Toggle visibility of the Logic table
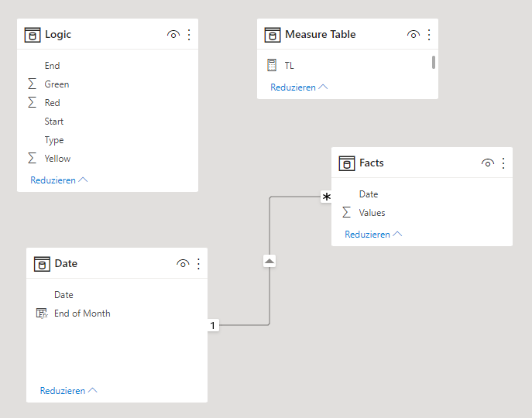This screenshot has height=418, width=532. 173,35
